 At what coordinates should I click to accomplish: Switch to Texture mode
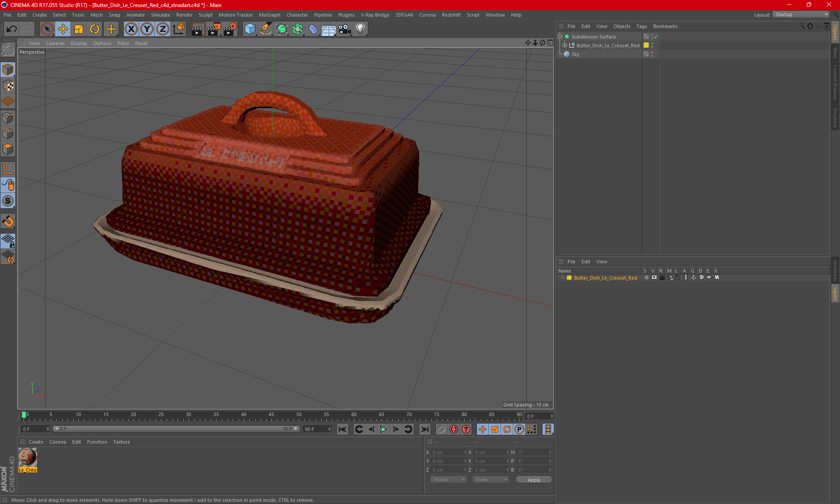8,86
